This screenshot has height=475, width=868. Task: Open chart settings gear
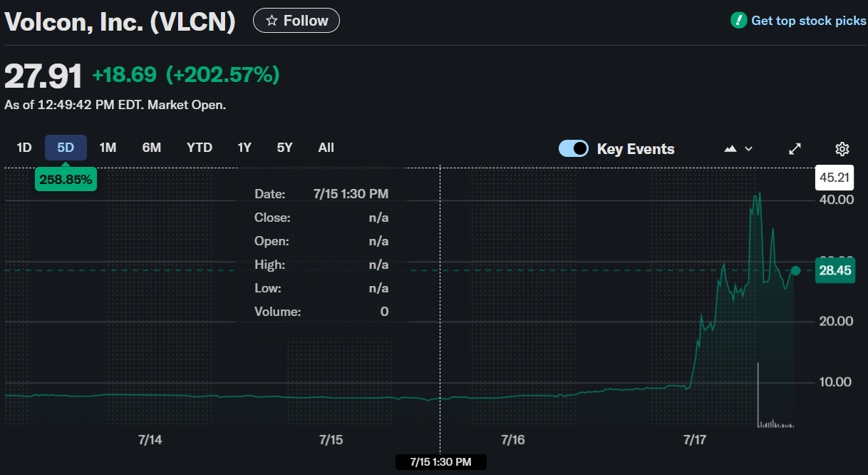pos(842,148)
